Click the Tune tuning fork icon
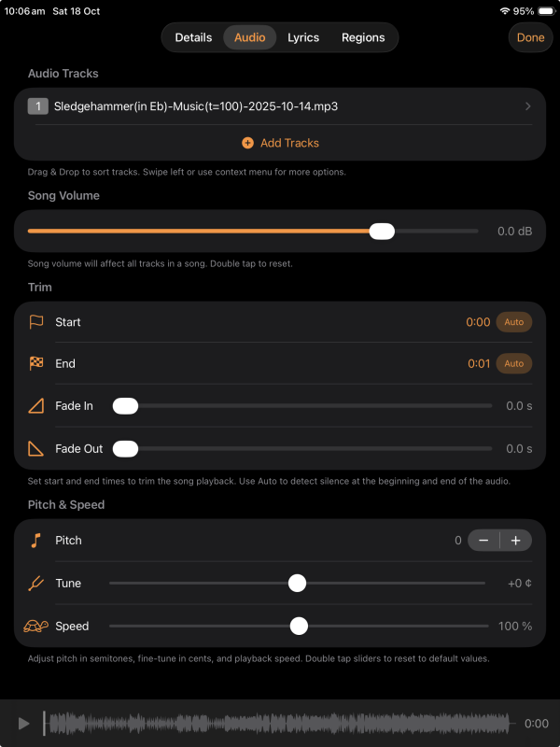Image resolution: width=560 pixels, height=747 pixels. click(36, 583)
